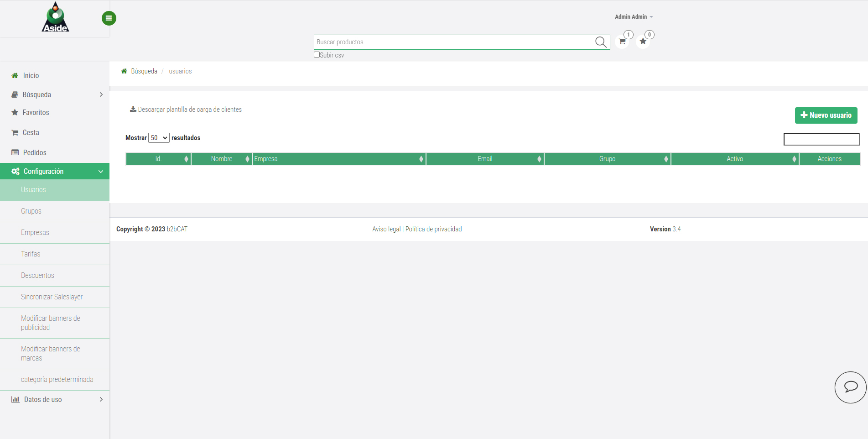The height and width of the screenshot is (439, 868).
Task: Open the favorites star icon in header
Action: click(643, 42)
